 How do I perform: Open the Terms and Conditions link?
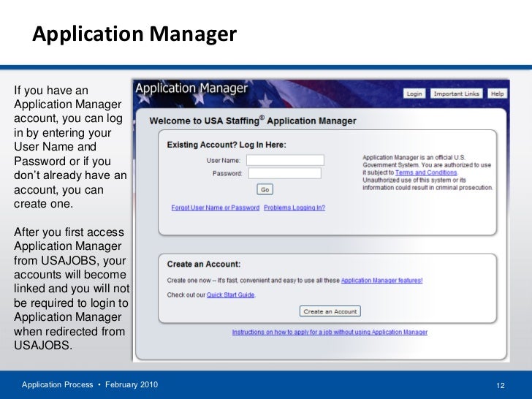(426, 172)
